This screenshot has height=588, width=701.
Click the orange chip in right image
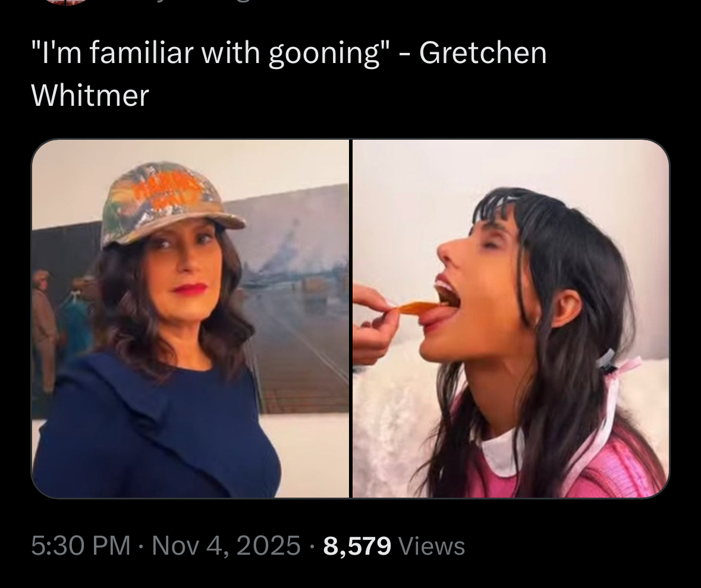point(419,307)
